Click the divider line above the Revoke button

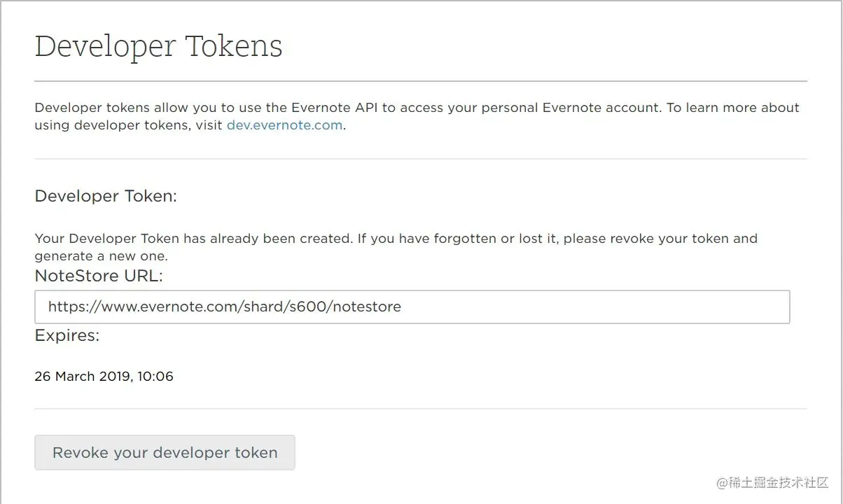420,409
